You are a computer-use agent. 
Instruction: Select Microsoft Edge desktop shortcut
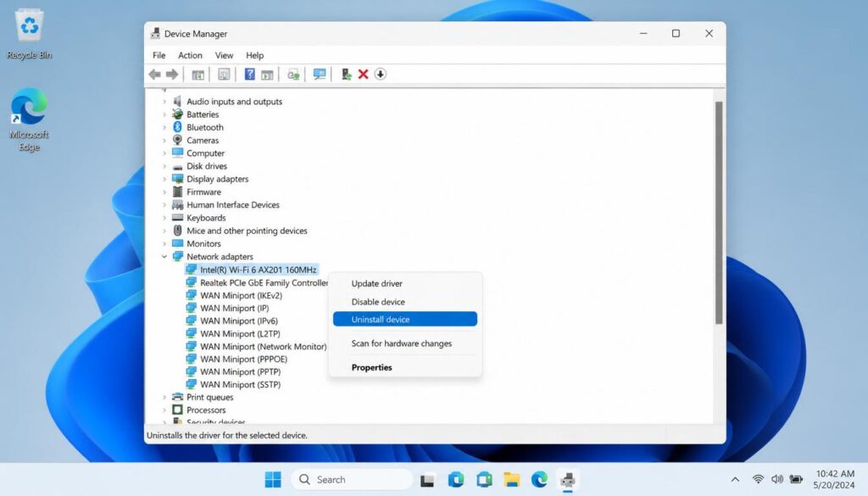point(29,120)
